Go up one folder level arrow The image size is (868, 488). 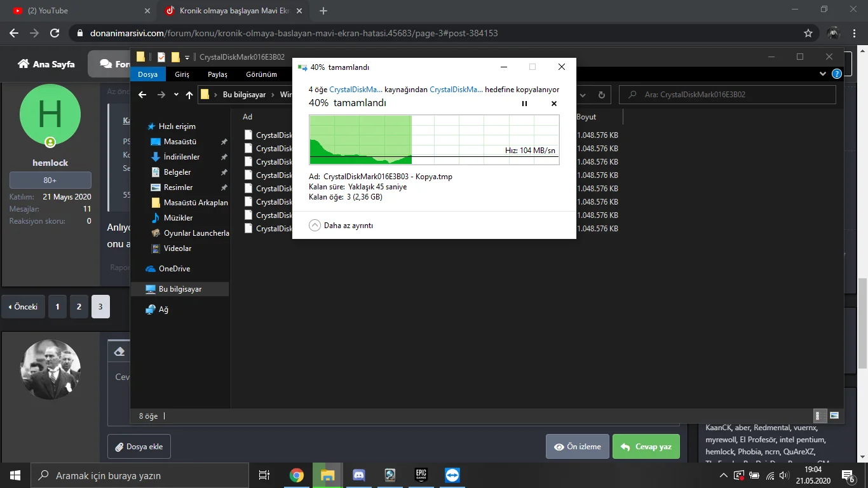(189, 95)
